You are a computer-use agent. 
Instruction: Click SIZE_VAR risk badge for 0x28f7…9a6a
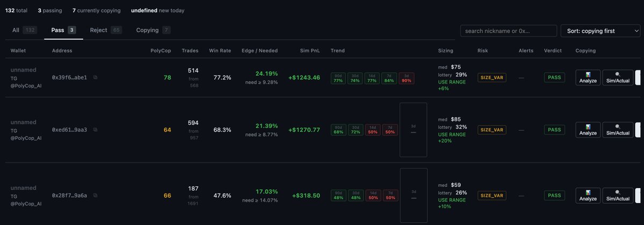[x=492, y=196]
